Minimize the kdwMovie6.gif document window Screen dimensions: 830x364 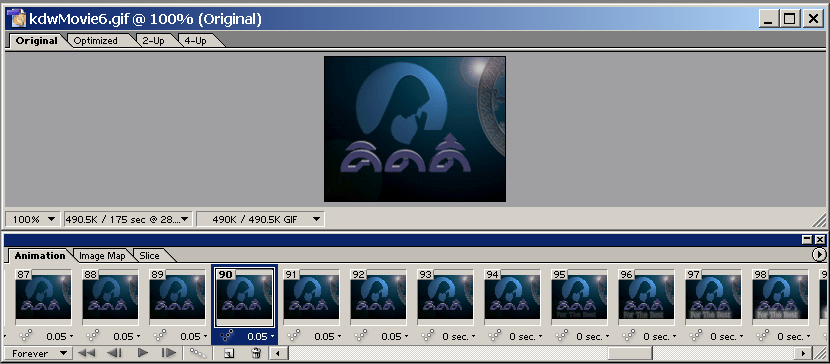769,20
